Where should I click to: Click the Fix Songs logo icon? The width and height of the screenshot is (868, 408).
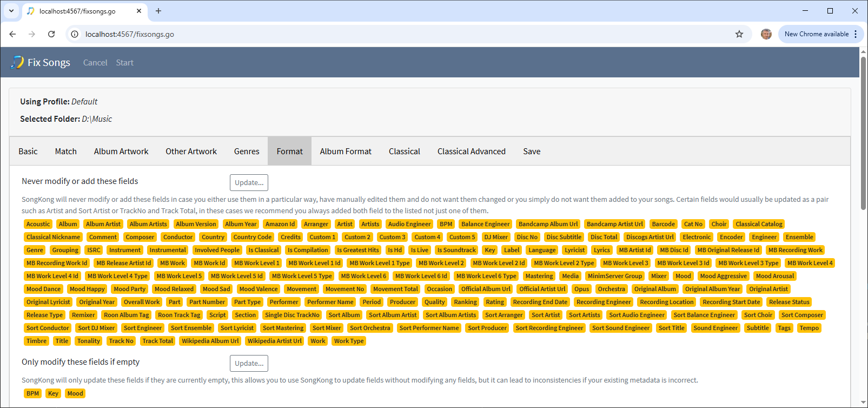coord(17,62)
